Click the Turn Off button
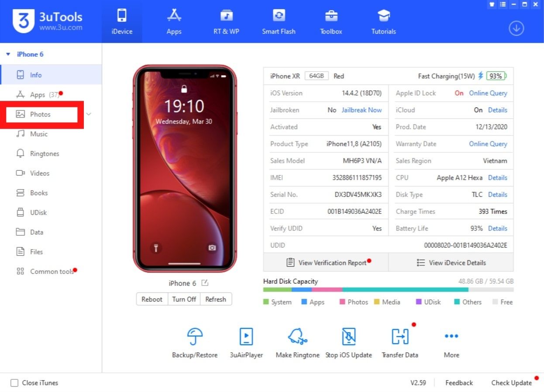The image size is (544, 392). tap(184, 299)
